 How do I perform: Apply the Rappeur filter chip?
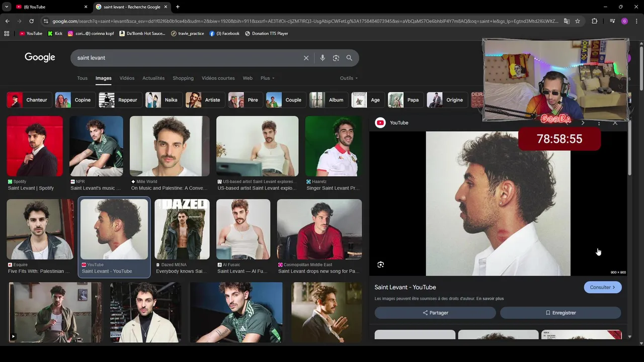point(120,100)
